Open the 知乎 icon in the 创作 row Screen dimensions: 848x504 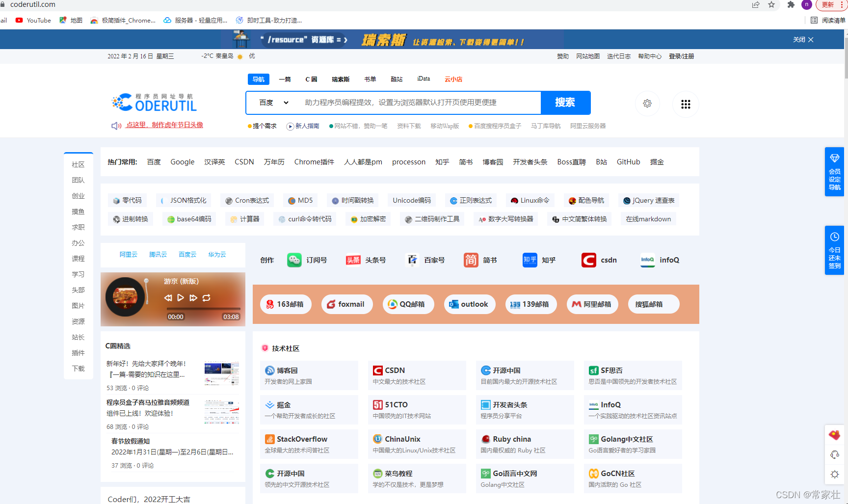pyautogui.click(x=530, y=260)
